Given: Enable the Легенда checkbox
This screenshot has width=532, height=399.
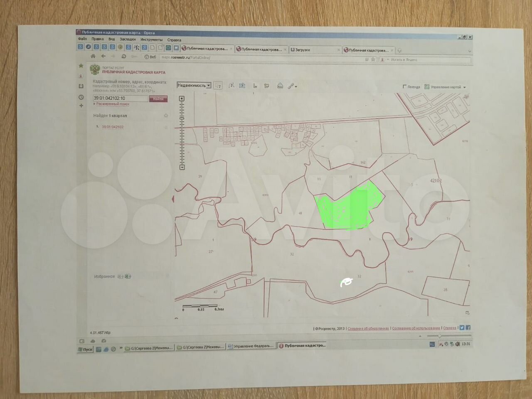Looking at the screenshot, I should coord(404,86).
